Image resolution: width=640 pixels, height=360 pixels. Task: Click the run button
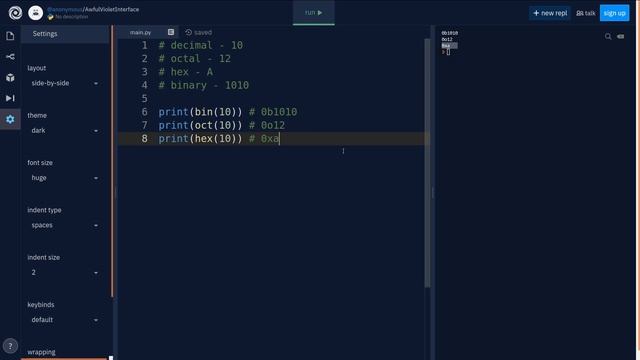(313, 13)
